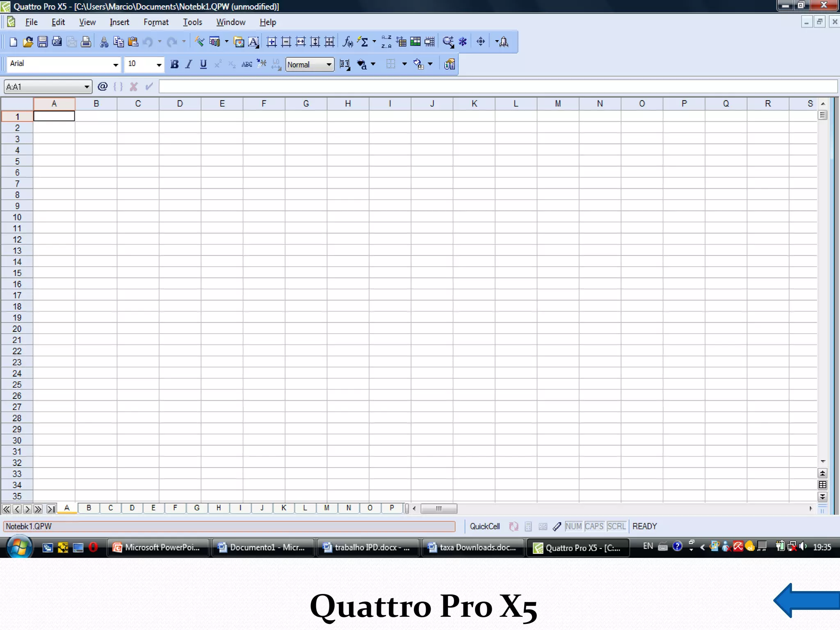This screenshot has height=630, width=840.
Task: Toggle underline formatting
Action: click(203, 64)
